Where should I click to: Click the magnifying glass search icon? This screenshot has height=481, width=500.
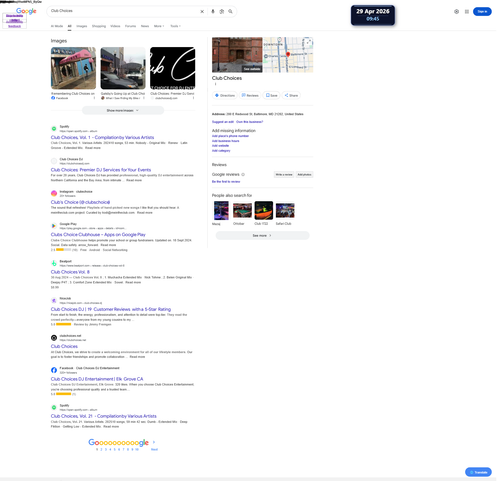[230, 11]
